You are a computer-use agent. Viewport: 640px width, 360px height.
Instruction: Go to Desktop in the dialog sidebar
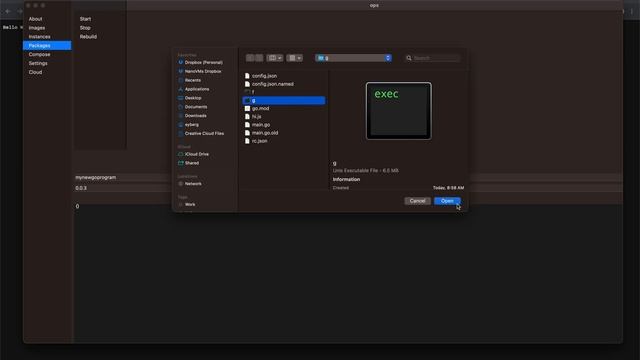[192, 98]
